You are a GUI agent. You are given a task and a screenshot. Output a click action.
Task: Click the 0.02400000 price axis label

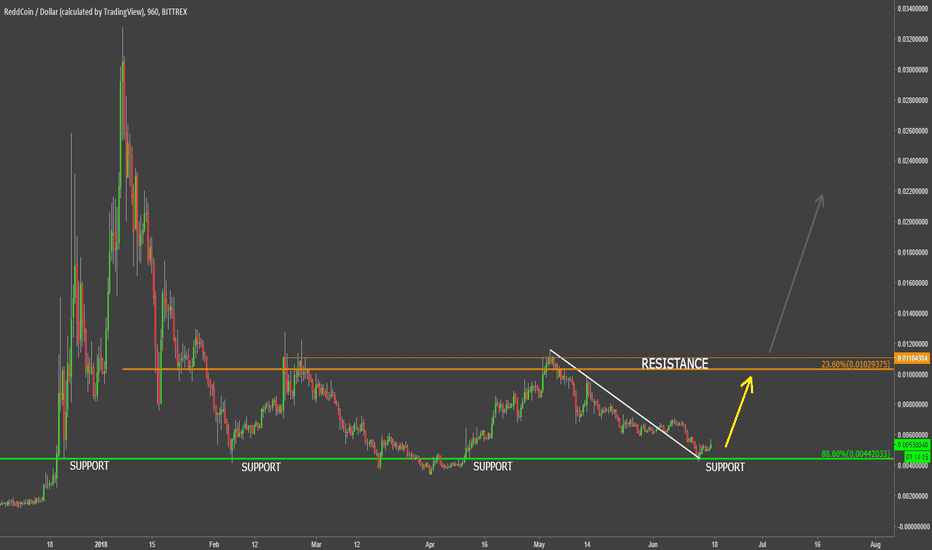click(912, 161)
